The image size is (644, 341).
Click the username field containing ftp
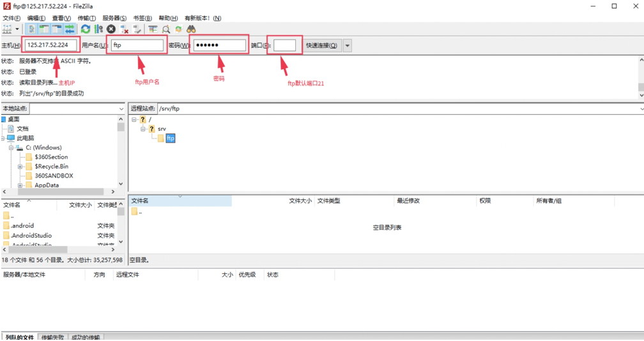click(x=137, y=45)
